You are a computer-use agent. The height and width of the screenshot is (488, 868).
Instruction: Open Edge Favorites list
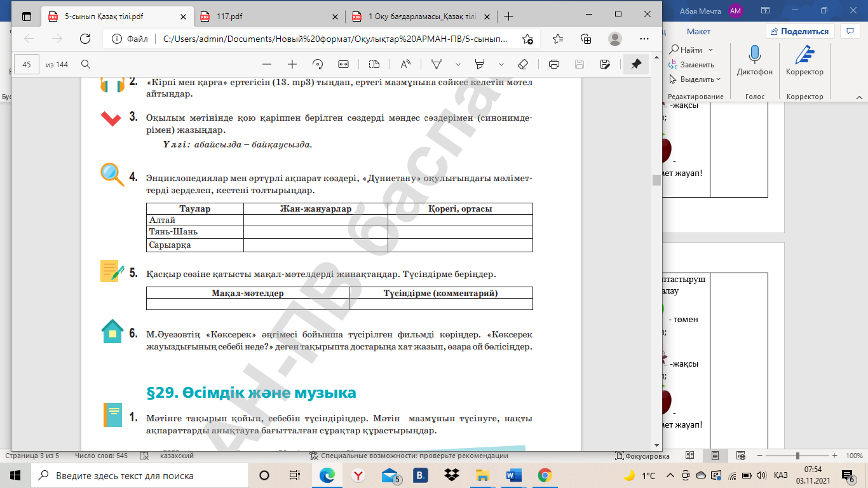[558, 39]
